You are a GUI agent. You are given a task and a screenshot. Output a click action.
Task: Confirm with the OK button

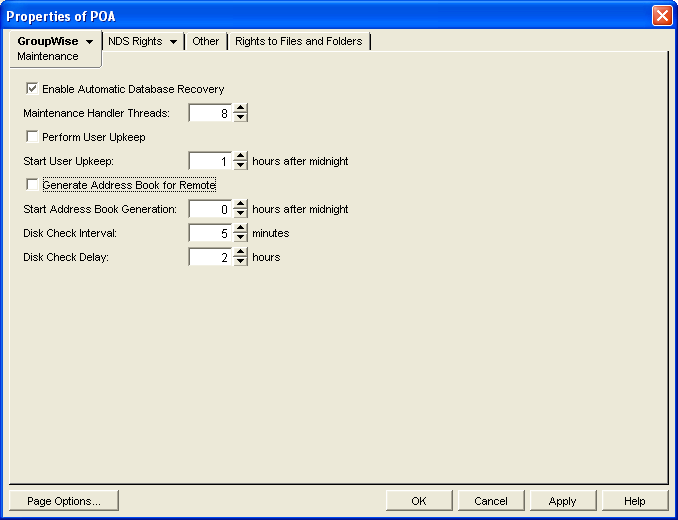click(419, 501)
